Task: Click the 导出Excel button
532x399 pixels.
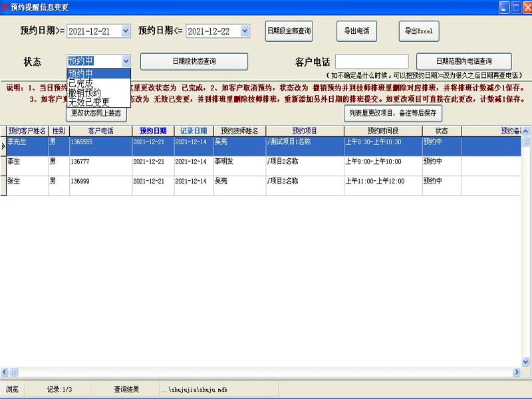Action: pos(419,31)
